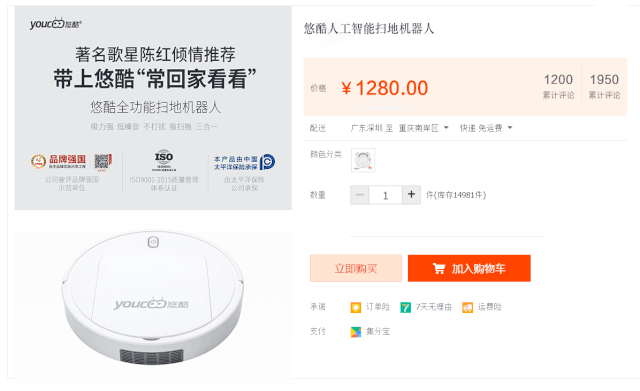Click the youcoo logo in banner
The image size is (640, 391).
coord(56,23)
